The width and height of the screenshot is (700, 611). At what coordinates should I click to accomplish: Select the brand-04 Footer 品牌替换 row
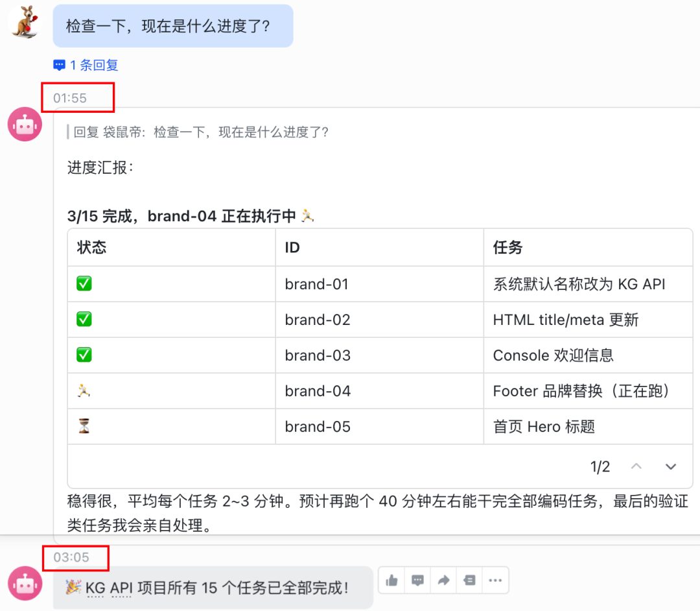pos(382,390)
